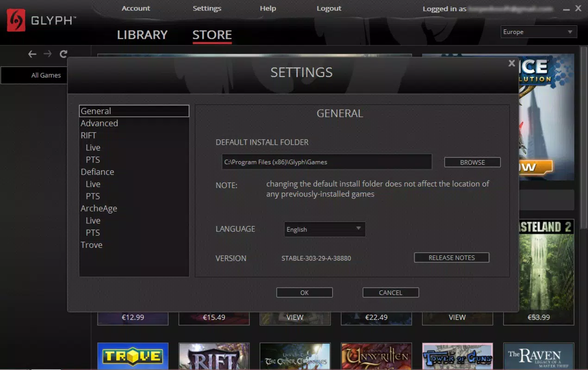Select PTS under ArcheAge
Viewport: 588px width, 370px height.
tap(134, 233)
